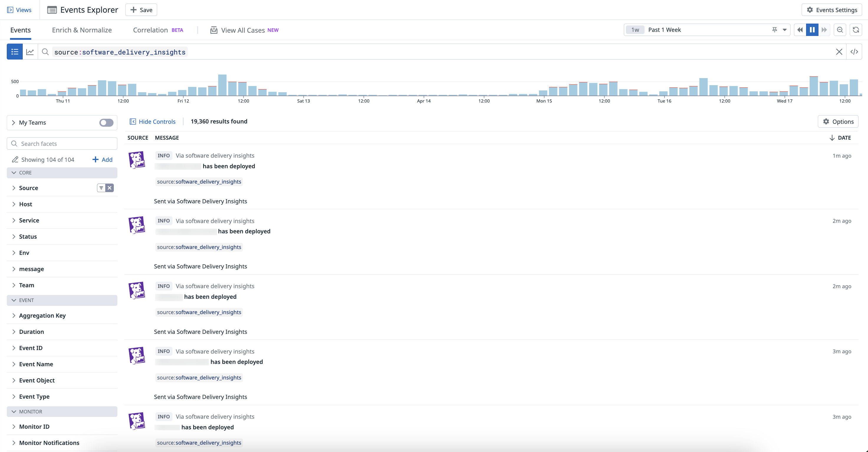
Task: Step the time range forward
Action: click(824, 30)
